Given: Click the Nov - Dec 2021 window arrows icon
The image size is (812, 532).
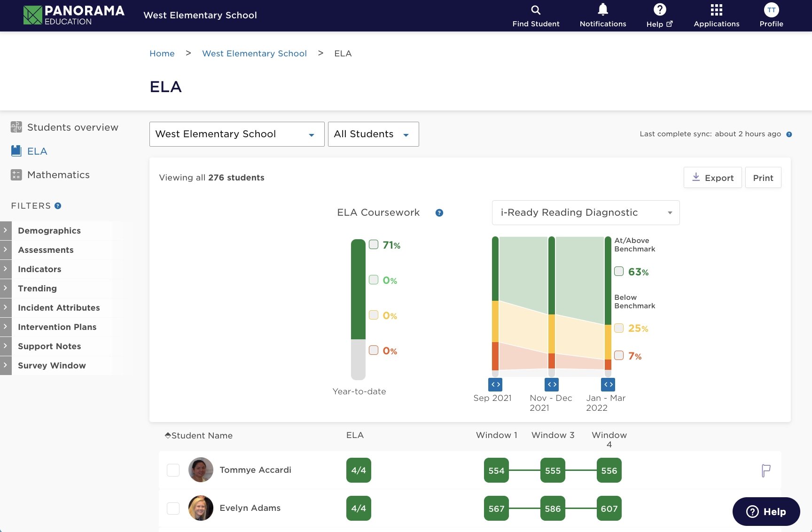Looking at the screenshot, I should (x=552, y=384).
